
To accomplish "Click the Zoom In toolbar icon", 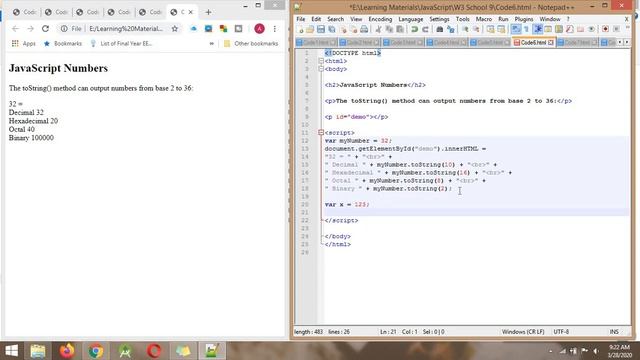I will (x=465, y=29).
